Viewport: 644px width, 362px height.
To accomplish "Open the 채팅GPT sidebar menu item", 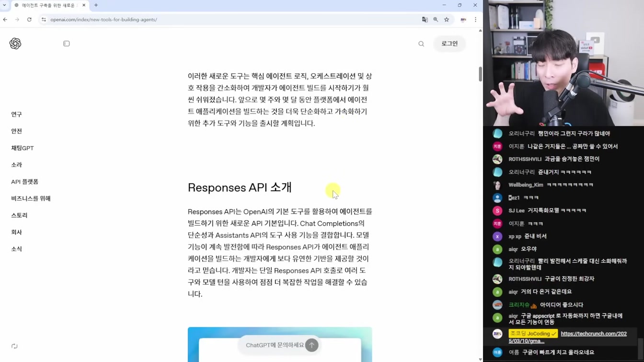I will click(23, 148).
